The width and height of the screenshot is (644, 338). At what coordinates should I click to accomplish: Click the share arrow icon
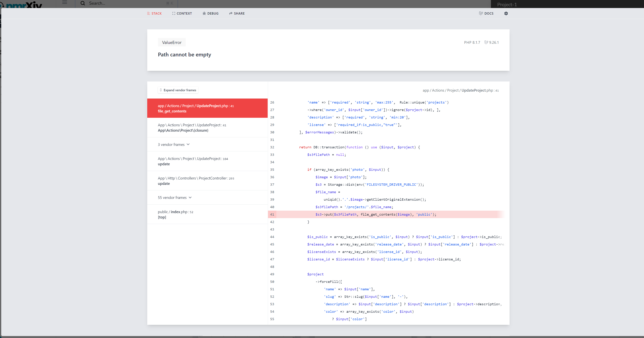pos(231,13)
